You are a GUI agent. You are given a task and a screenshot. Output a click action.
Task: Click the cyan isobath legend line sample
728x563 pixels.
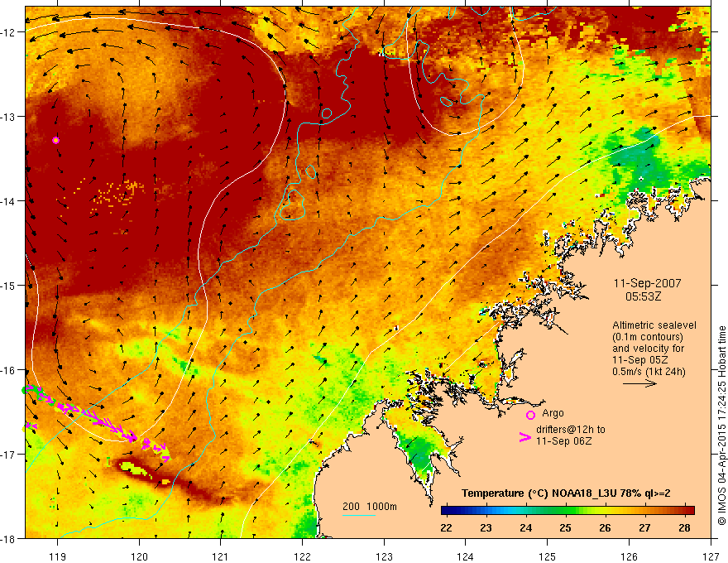(359, 515)
